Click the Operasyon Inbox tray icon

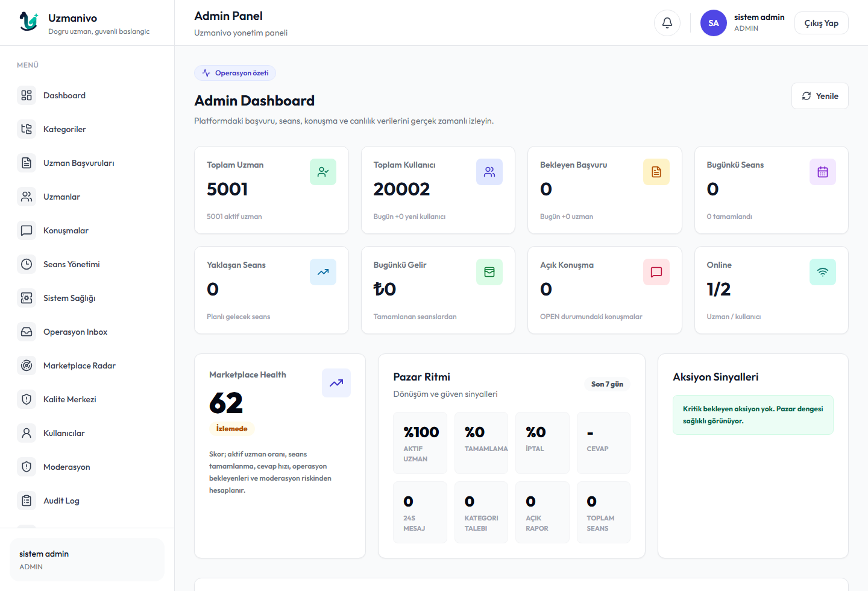27,332
